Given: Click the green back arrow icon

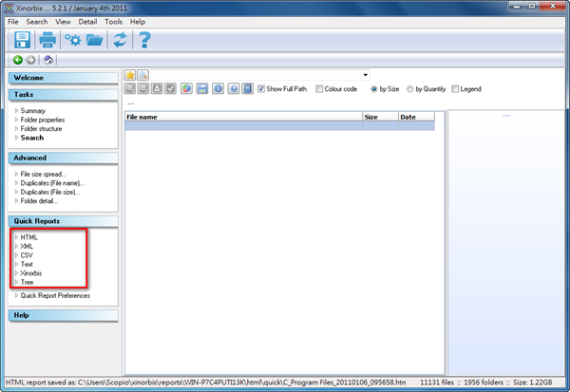Looking at the screenshot, I should pos(17,60).
